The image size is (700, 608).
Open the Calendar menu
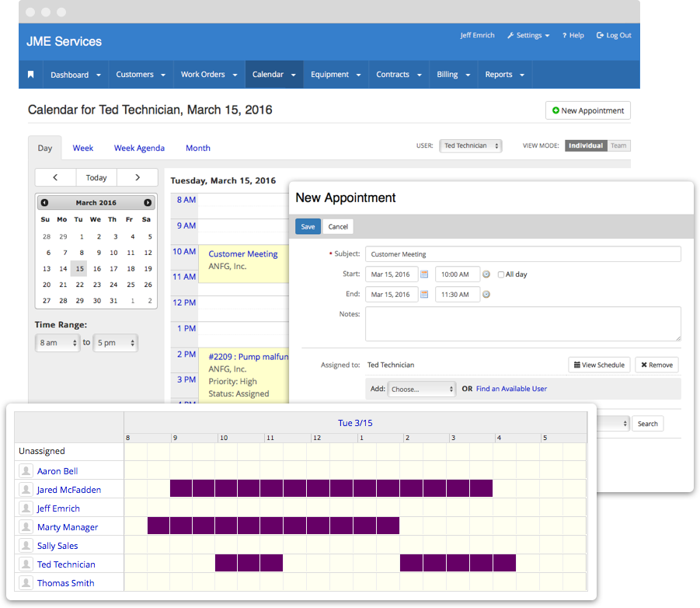click(x=273, y=75)
